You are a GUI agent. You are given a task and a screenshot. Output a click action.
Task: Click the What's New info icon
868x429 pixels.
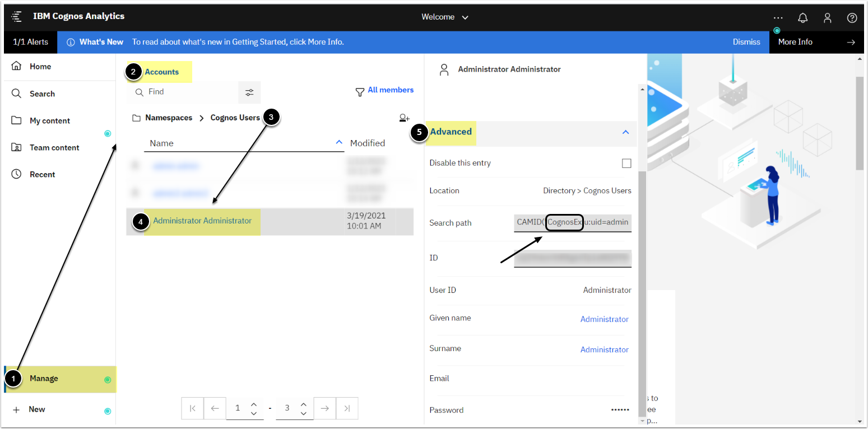pos(71,42)
